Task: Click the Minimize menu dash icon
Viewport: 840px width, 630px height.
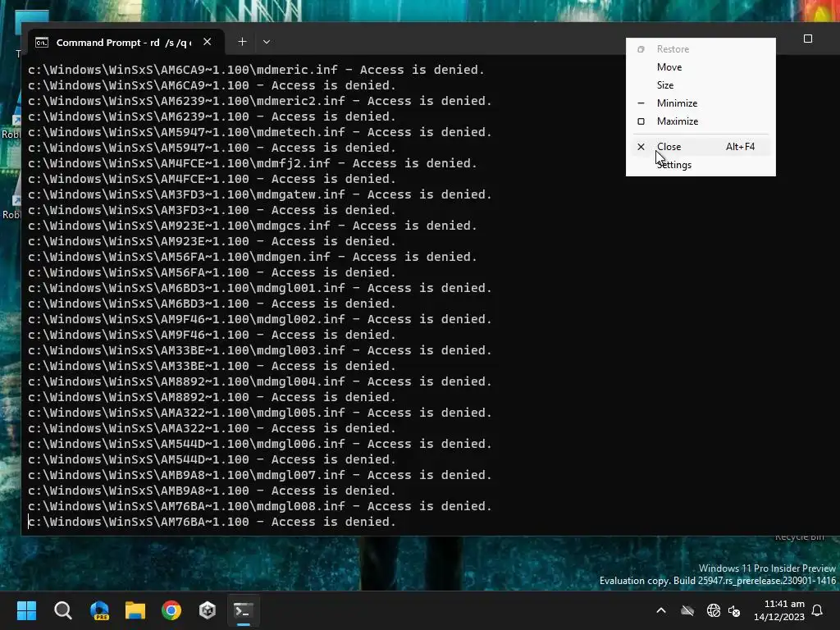Action: click(641, 103)
